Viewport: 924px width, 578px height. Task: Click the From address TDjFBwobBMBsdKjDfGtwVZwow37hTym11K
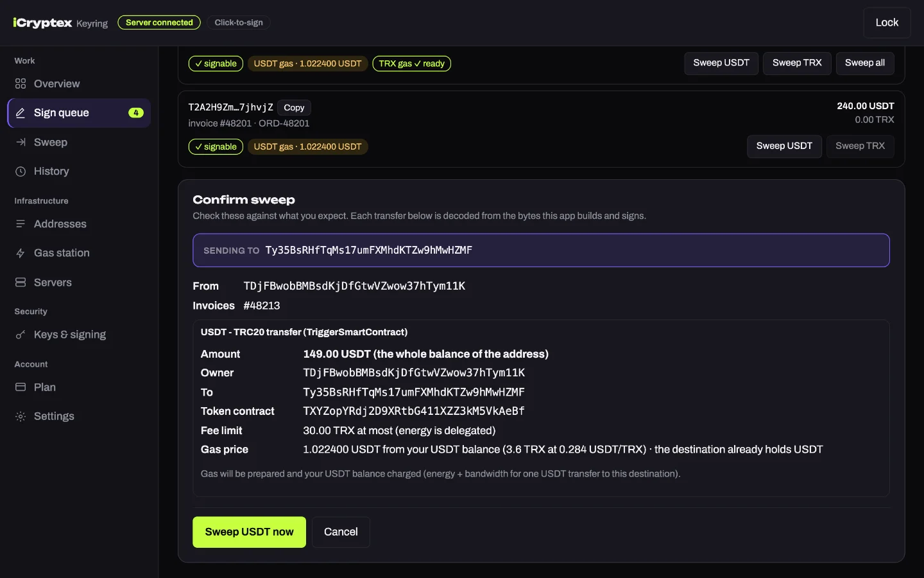click(354, 286)
